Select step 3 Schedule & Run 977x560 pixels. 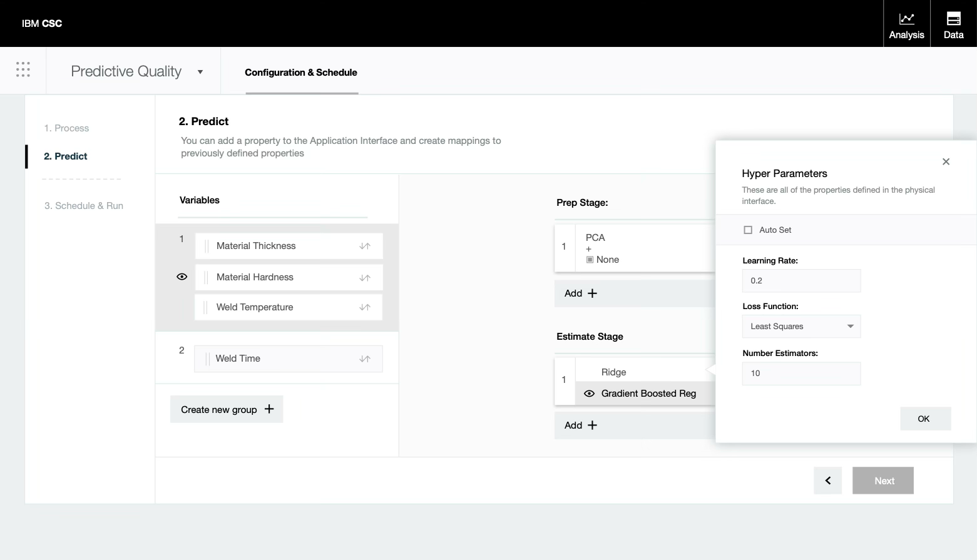pyautogui.click(x=84, y=205)
